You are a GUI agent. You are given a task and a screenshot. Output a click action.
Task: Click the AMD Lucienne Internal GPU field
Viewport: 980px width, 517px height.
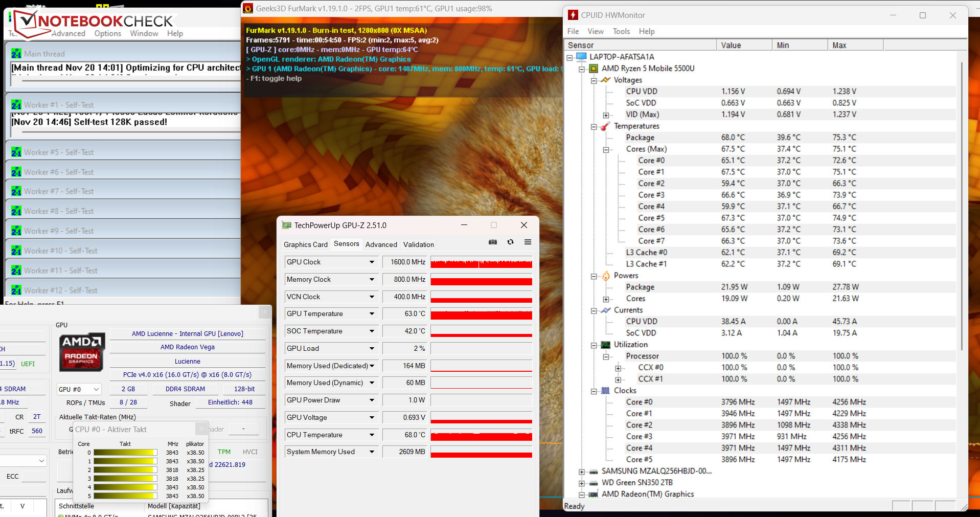(188, 333)
